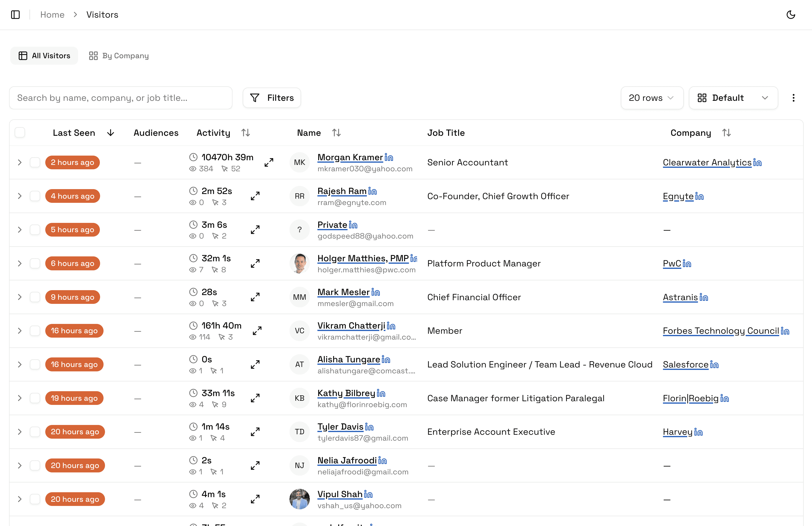This screenshot has height=526, width=812.
Task: Sort by Activity column arrows
Action: 246,133
